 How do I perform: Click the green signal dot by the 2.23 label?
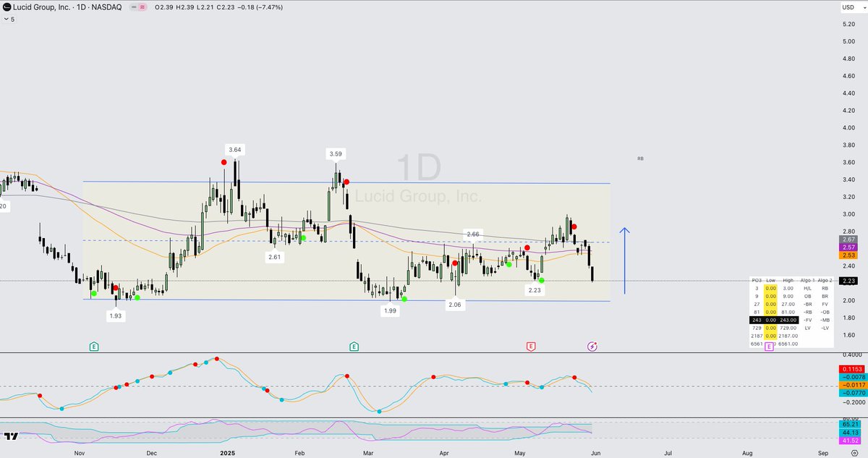click(x=541, y=279)
